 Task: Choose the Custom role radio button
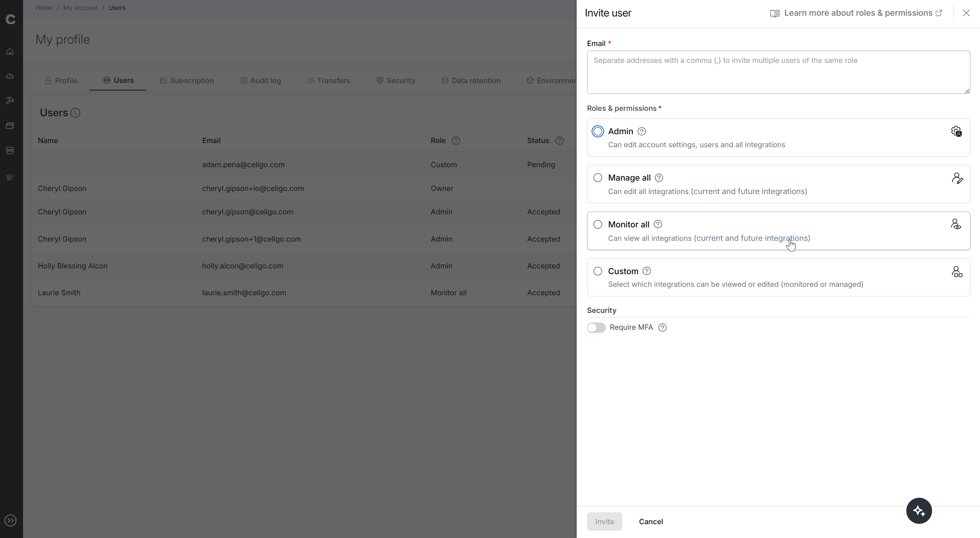click(597, 271)
